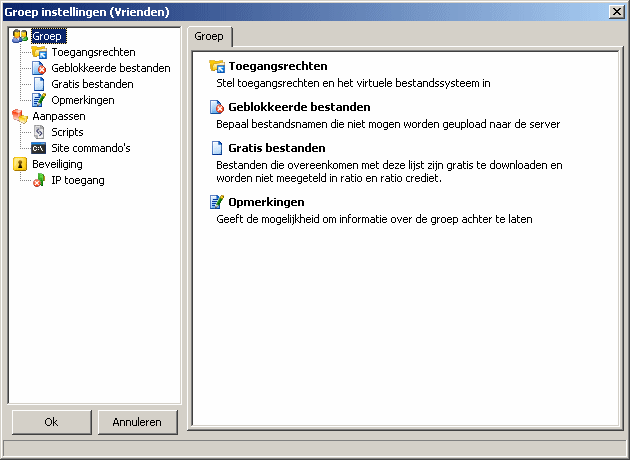Open the bold Toegangsrechten heading link
630x460 pixels.
tap(278, 66)
